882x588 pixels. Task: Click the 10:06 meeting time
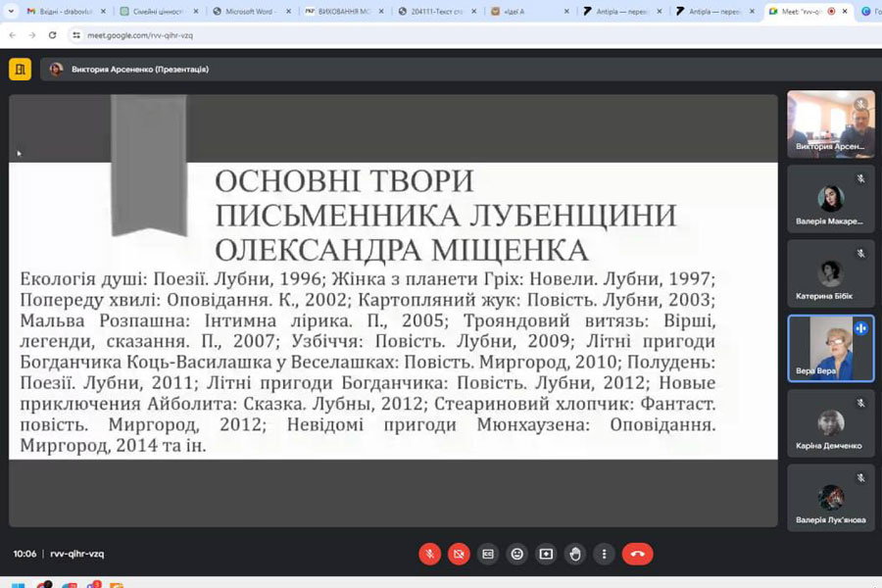point(24,554)
